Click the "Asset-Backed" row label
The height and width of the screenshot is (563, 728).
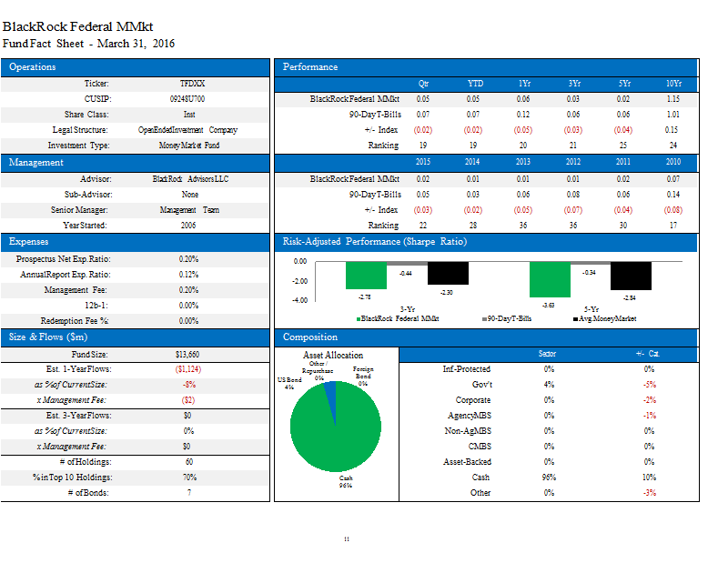click(x=467, y=462)
